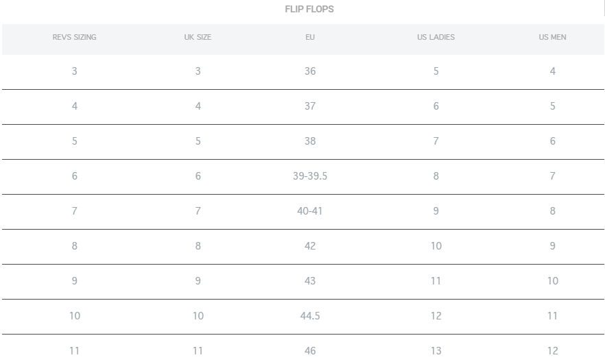Viewport: 605px width, 364px height.
Task: Select US Ladies size 10 cell
Action: 436,245
